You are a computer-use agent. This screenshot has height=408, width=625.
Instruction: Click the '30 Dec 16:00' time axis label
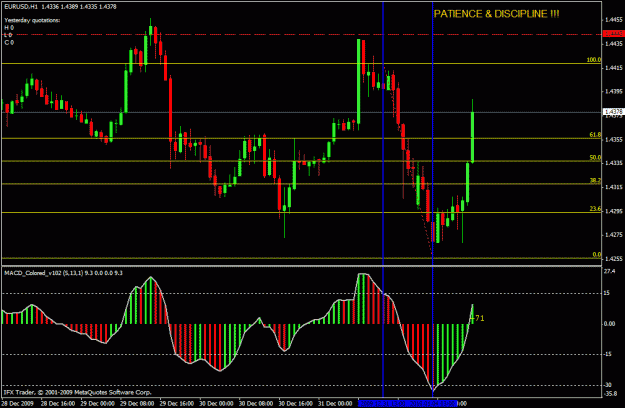tap(295, 403)
